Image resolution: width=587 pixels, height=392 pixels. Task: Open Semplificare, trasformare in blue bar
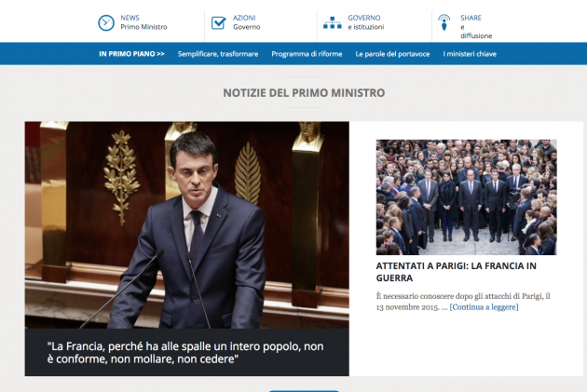tap(217, 54)
